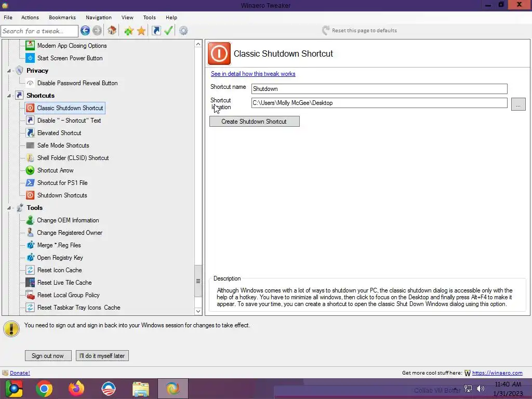Open the Bookmarks menu
The image size is (532, 399).
click(x=62, y=17)
